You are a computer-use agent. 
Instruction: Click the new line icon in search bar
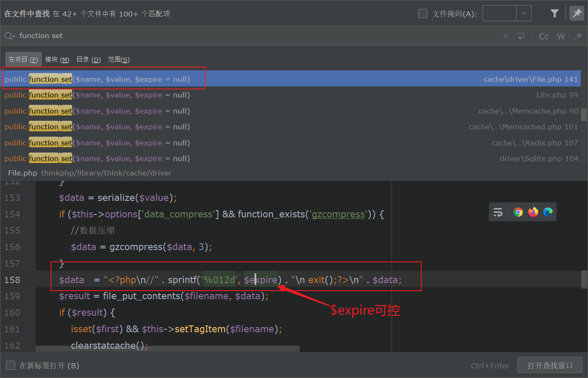click(521, 36)
